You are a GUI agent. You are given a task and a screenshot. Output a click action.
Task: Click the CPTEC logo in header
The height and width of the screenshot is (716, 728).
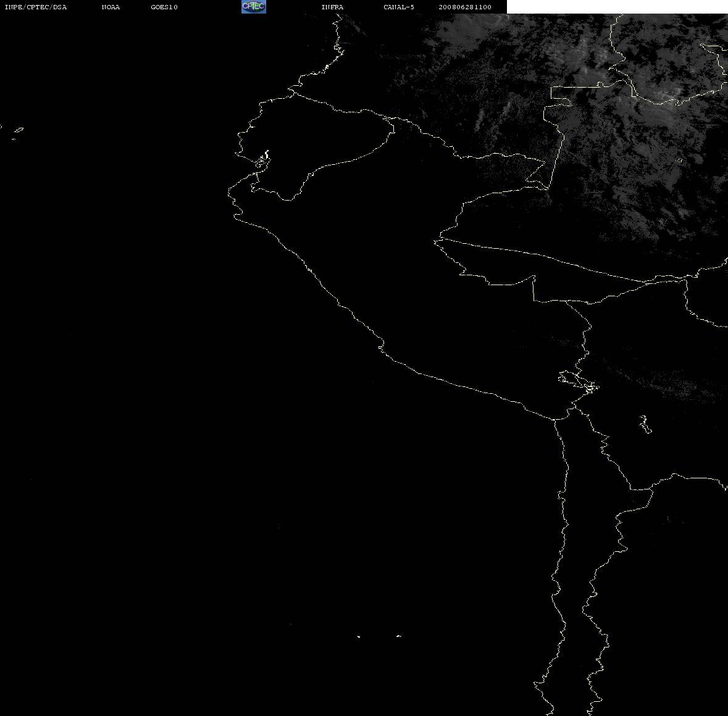tap(254, 7)
